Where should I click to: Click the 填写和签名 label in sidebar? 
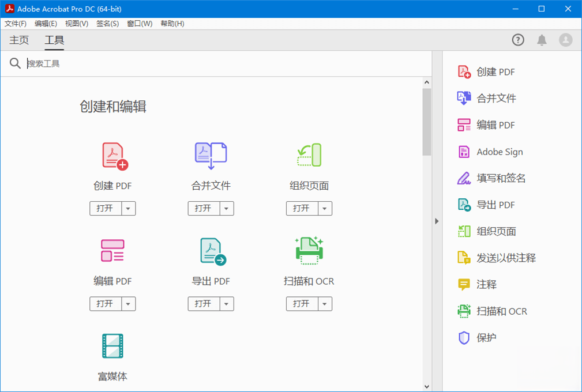point(501,178)
